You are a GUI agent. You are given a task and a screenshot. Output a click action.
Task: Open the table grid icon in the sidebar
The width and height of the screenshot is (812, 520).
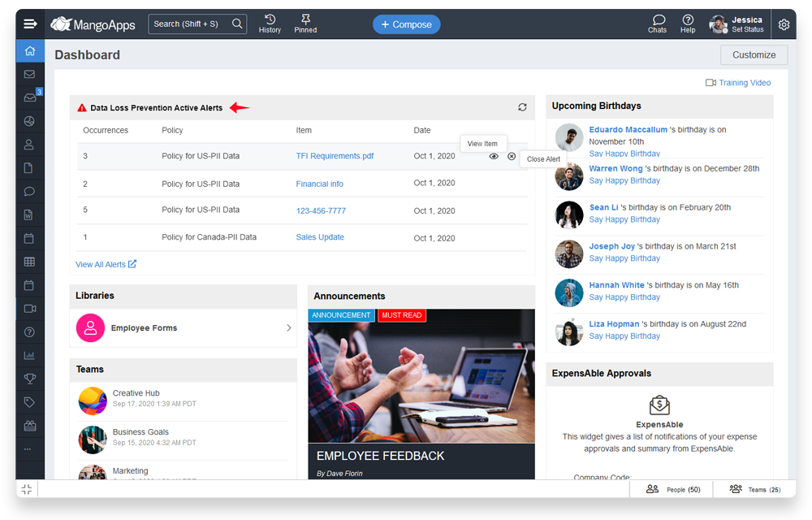click(x=29, y=262)
